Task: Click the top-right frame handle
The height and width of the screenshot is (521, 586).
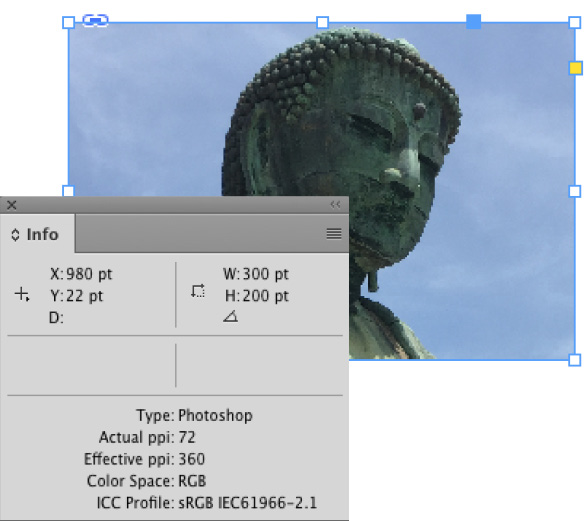Action: (x=574, y=22)
